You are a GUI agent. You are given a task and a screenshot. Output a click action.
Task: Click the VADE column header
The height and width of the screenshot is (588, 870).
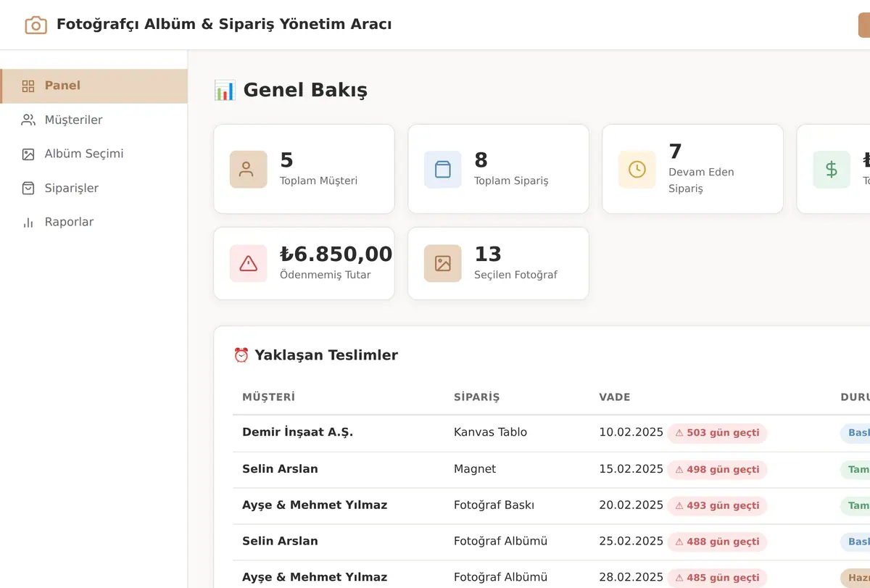tap(615, 397)
